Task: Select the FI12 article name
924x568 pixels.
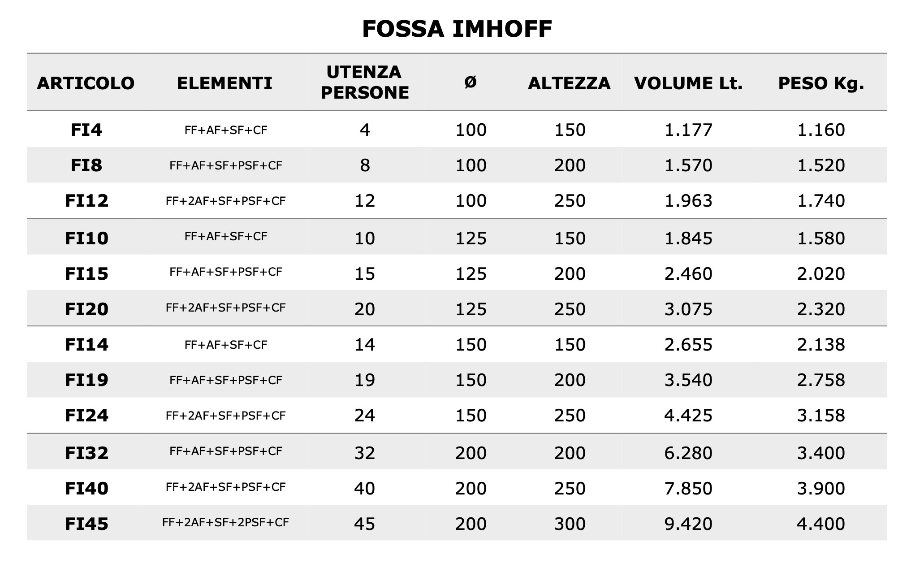Action: point(86,201)
